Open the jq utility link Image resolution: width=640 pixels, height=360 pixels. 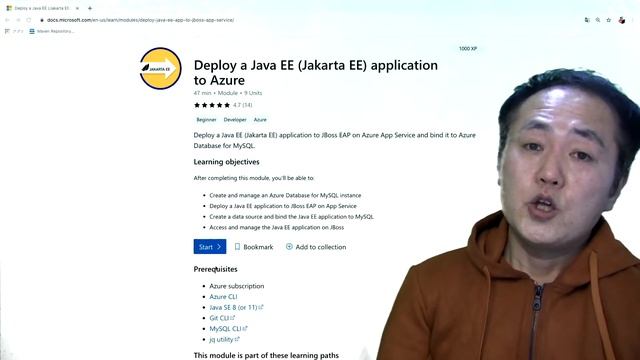(224, 339)
